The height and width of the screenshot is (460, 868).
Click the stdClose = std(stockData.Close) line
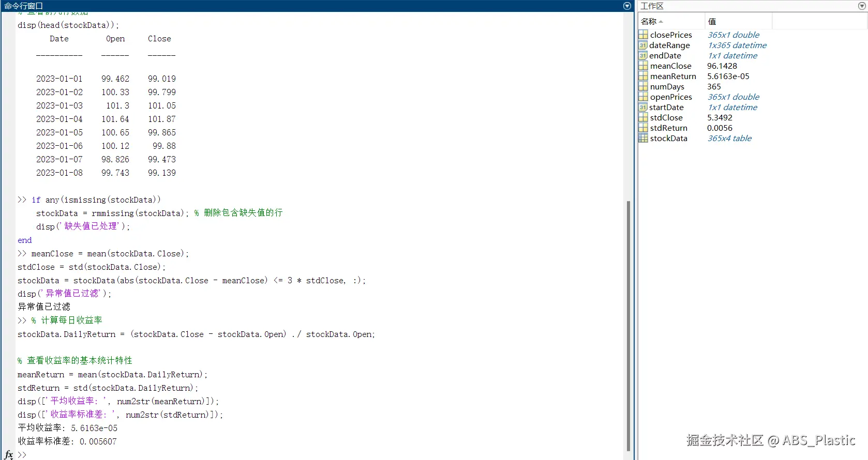92,267
